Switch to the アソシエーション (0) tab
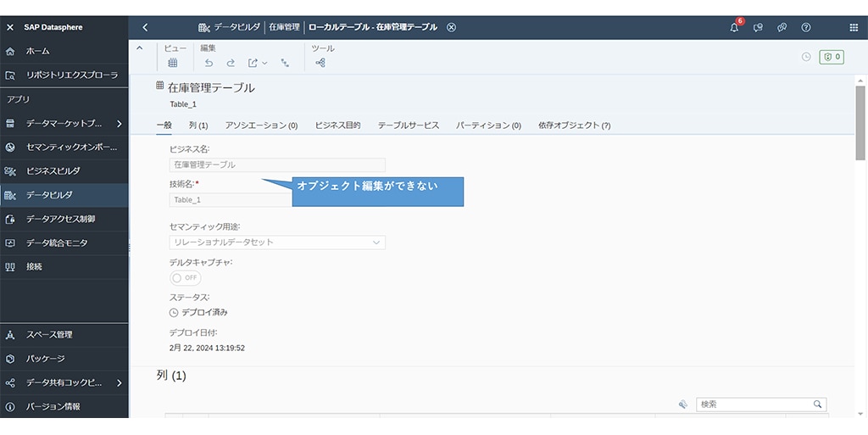The height and width of the screenshot is (435, 868). (x=261, y=125)
